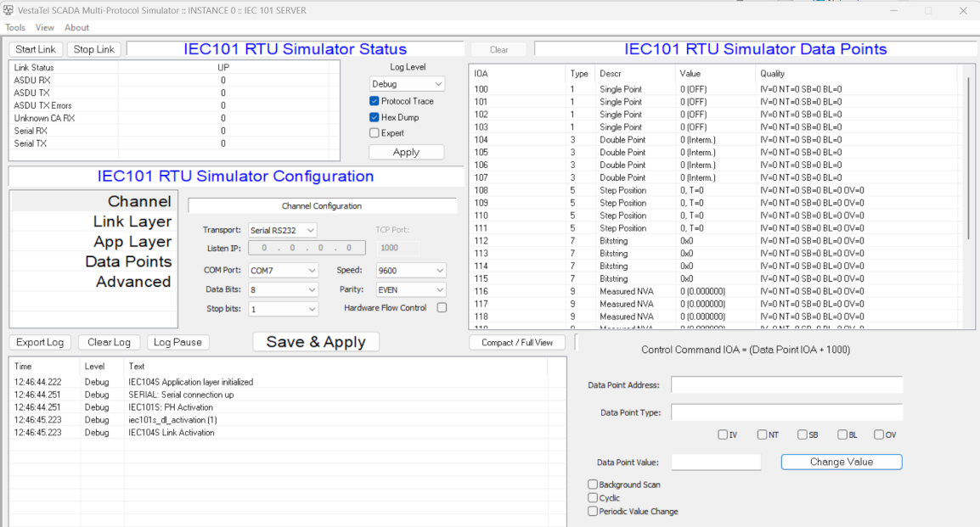This screenshot has width=980, height=527.
Task: Toggle the Protocol Trace checkbox
Action: (375, 101)
